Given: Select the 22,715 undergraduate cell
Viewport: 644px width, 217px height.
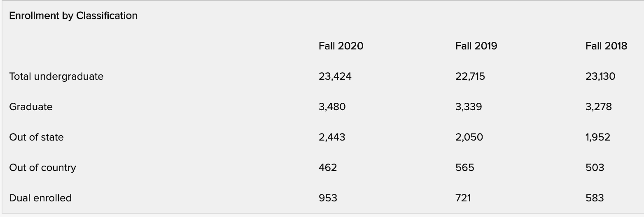Looking at the screenshot, I should [470, 76].
